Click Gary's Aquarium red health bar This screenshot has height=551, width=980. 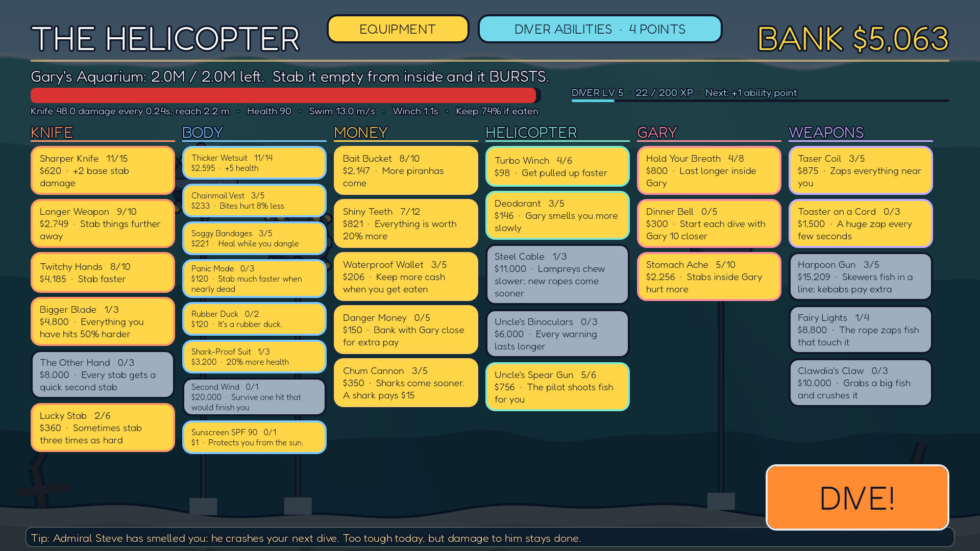(x=285, y=95)
